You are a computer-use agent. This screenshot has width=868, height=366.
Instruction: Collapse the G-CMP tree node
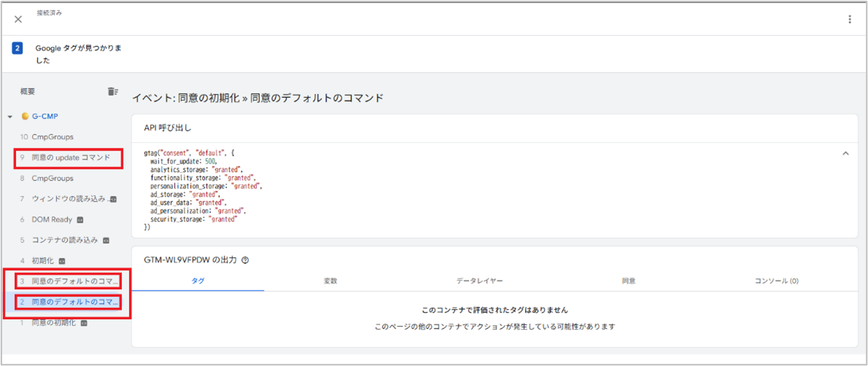tap(10, 117)
